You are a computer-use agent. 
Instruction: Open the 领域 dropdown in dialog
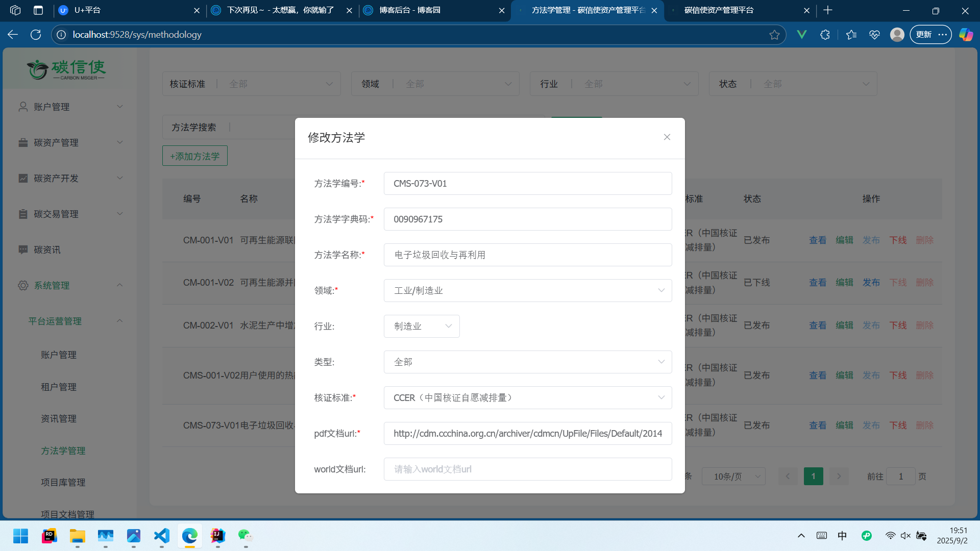pos(527,290)
